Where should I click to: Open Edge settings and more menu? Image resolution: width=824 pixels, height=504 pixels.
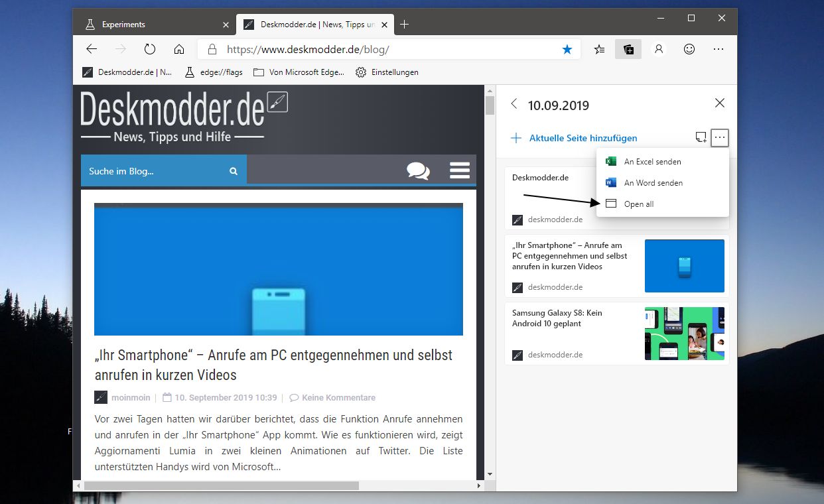coord(719,49)
